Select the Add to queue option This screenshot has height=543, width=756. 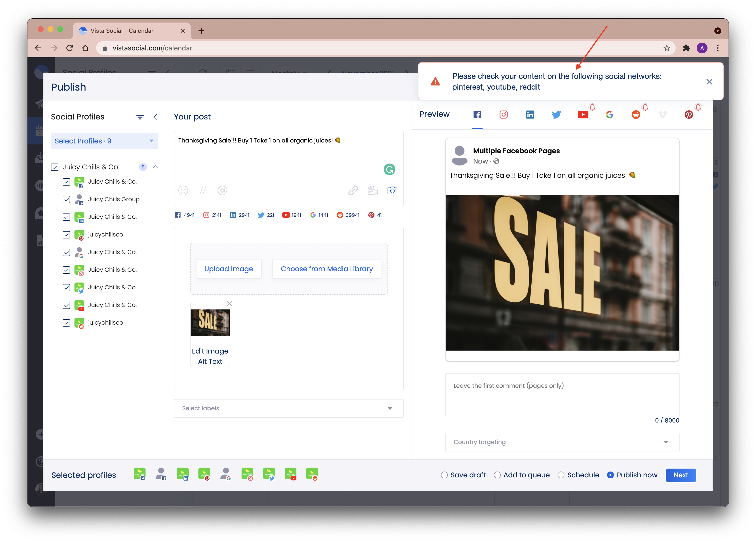coord(522,475)
